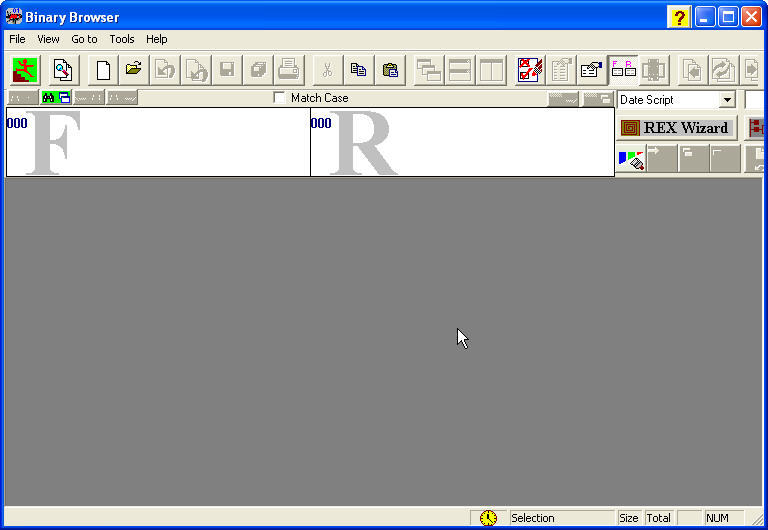Click the cascade windows icon

click(429, 71)
